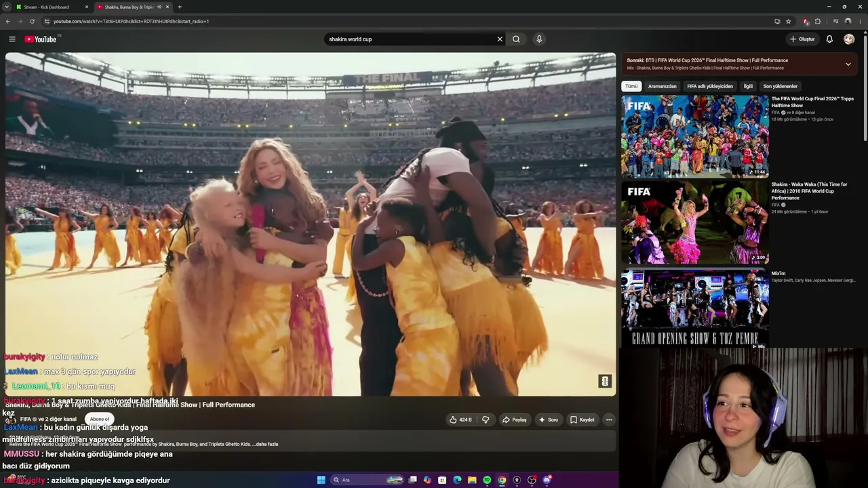This screenshot has width=868, height=488.
Task: Open the Mix'im playlist title
Action: [778, 273]
